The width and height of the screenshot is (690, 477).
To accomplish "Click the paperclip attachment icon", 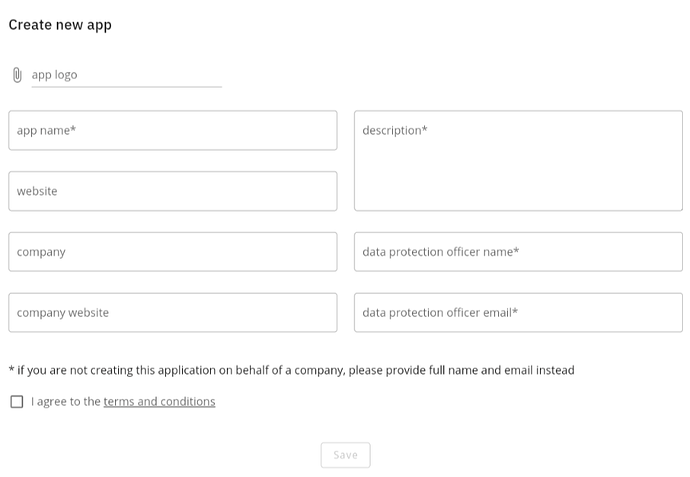I will 17,75.
